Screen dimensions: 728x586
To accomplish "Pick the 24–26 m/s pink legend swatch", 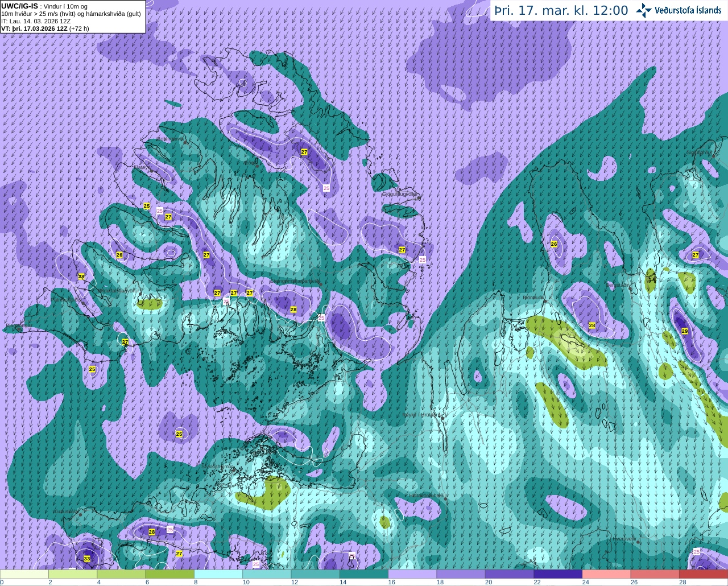I will pos(607,574).
